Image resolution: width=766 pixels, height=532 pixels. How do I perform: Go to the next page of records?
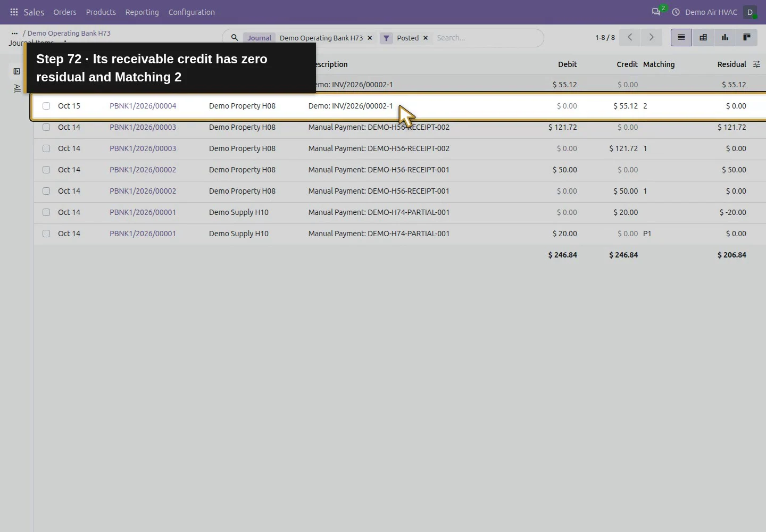click(651, 37)
